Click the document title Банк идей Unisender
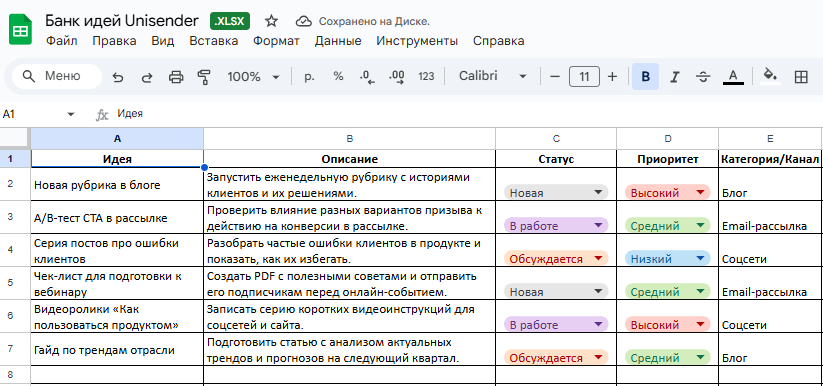823x386 pixels. (x=122, y=21)
